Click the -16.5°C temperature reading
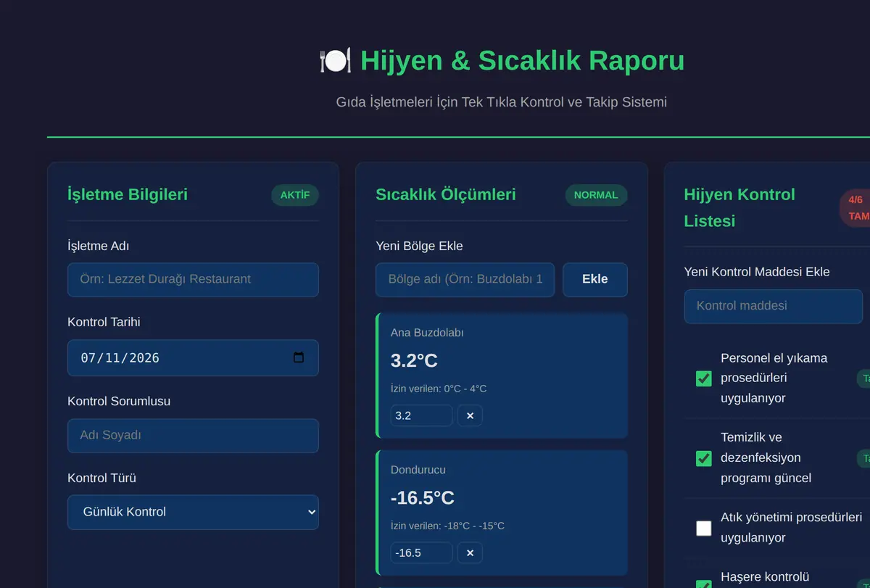 click(x=423, y=497)
